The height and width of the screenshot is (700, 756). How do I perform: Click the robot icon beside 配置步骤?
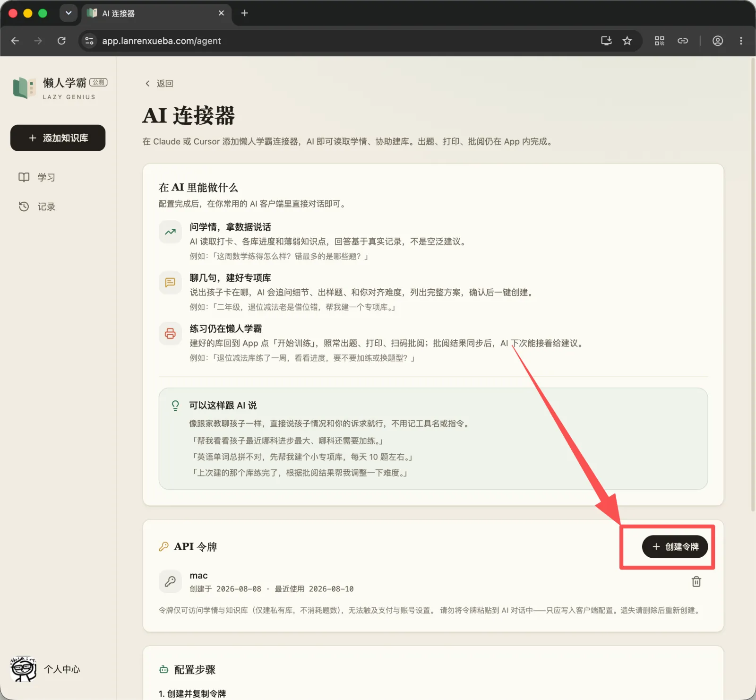163,670
